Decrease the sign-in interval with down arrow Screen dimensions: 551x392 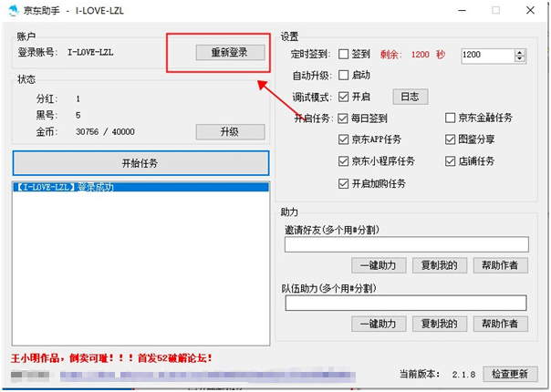pos(520,58)
